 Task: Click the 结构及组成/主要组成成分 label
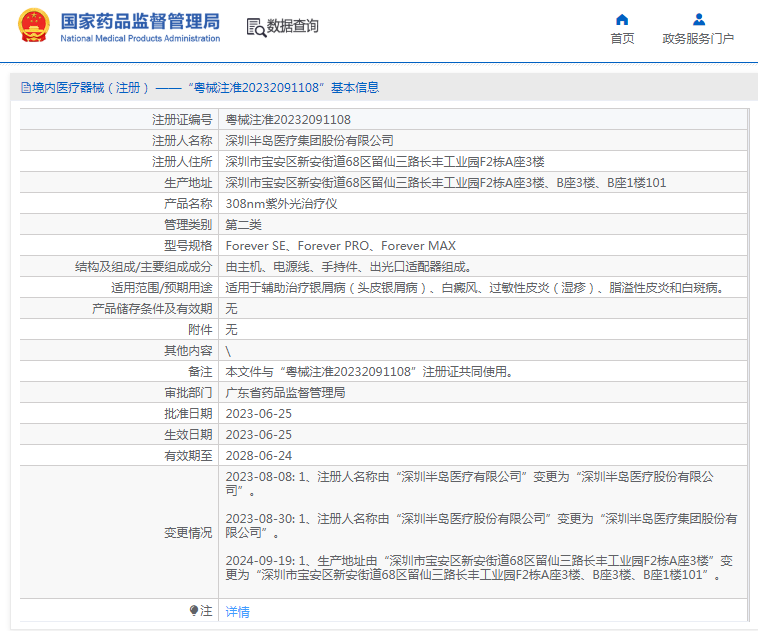pyautogui.click(x=144, y=267)
